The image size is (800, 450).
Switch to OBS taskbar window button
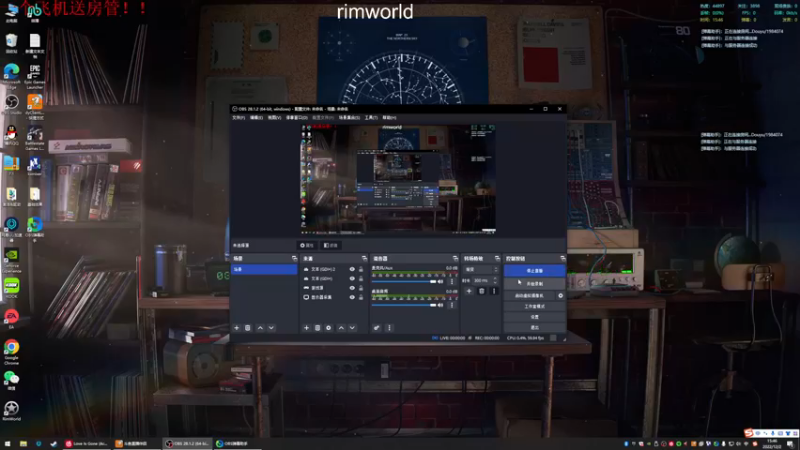188,443
